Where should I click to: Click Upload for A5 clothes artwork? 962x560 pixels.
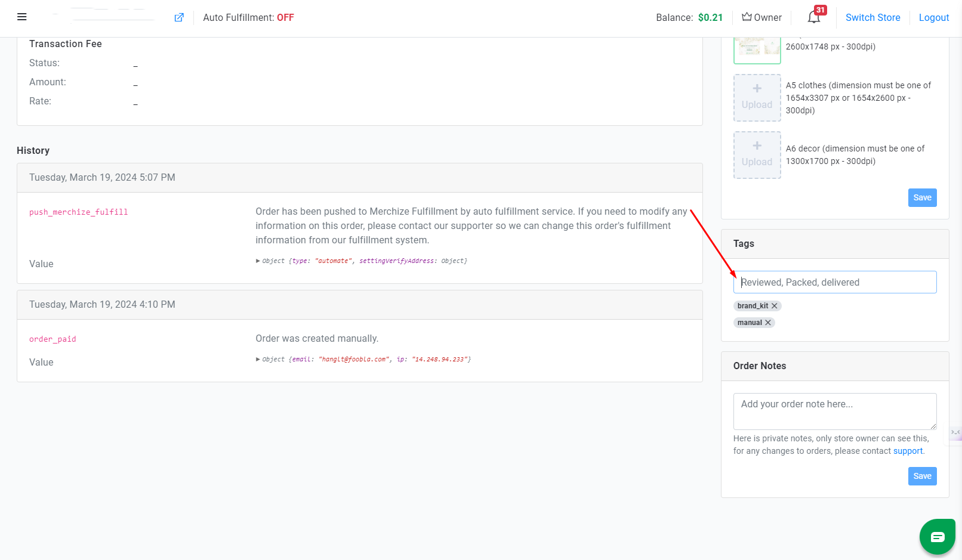[x=757, y=97]
